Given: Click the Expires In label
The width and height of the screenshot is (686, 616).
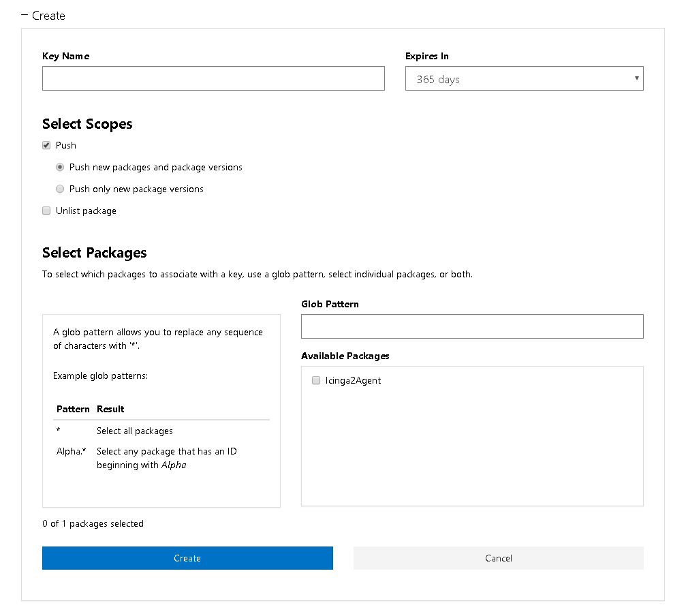Looking at the screenshot, I should pos(426,56).
